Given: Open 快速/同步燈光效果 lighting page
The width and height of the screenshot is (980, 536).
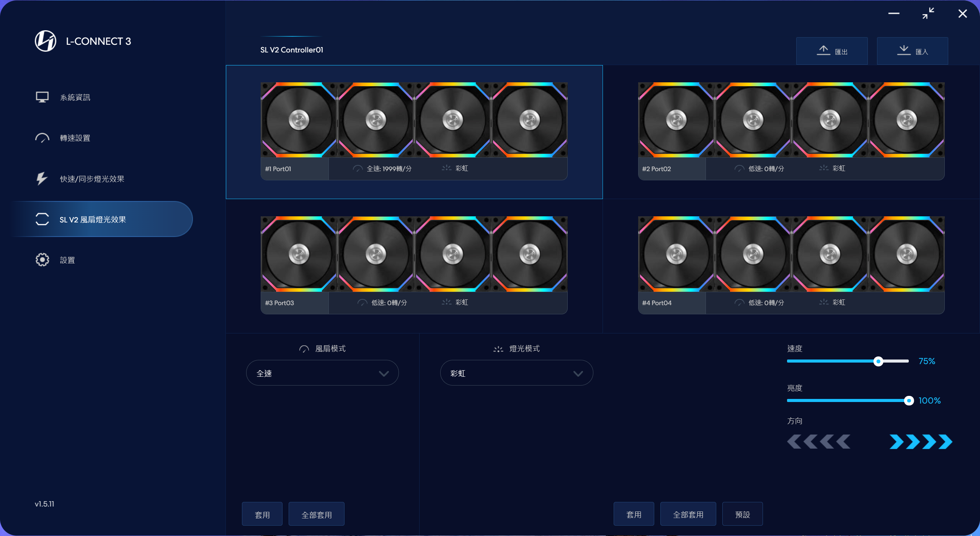Looking at the screenshot, I should click(x=92, y=179).
